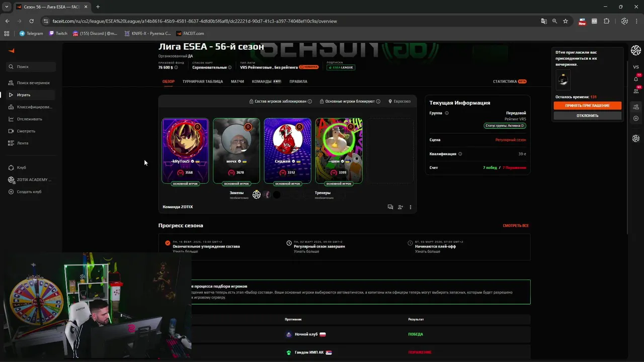Click opponent Ночной клуб
Viewport: 644px width, 362px height.
coord(306,334)
